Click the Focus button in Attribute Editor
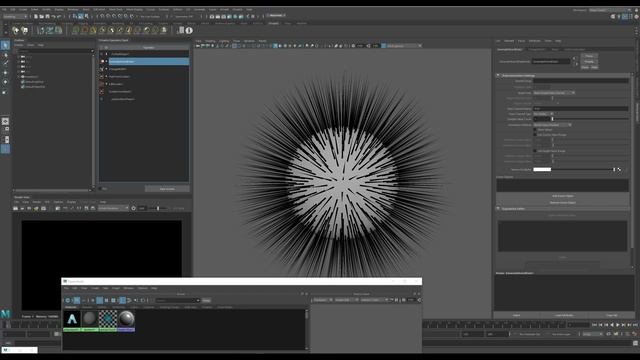The height and width of the screenshot is (360, 640). [x=589, y=56]
